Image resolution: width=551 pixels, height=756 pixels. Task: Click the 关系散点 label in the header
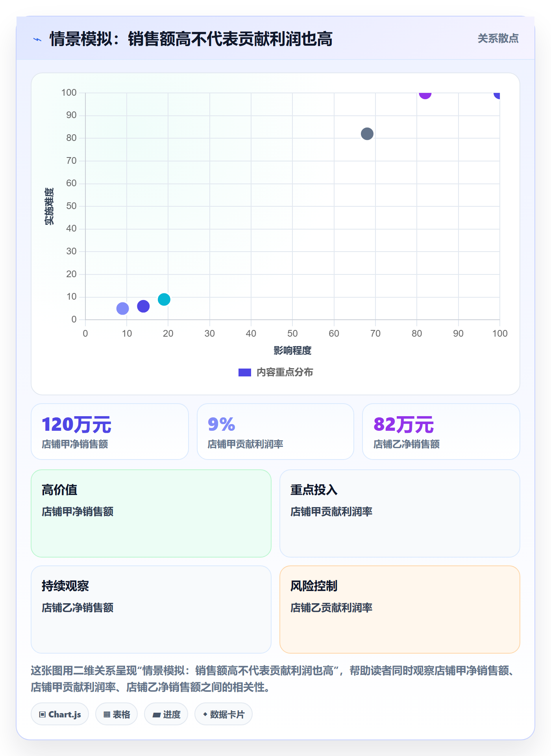(x=498, y=39)
